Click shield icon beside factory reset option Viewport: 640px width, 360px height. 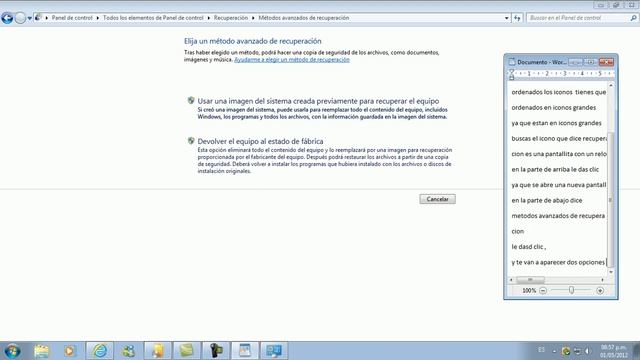(191, 141)
